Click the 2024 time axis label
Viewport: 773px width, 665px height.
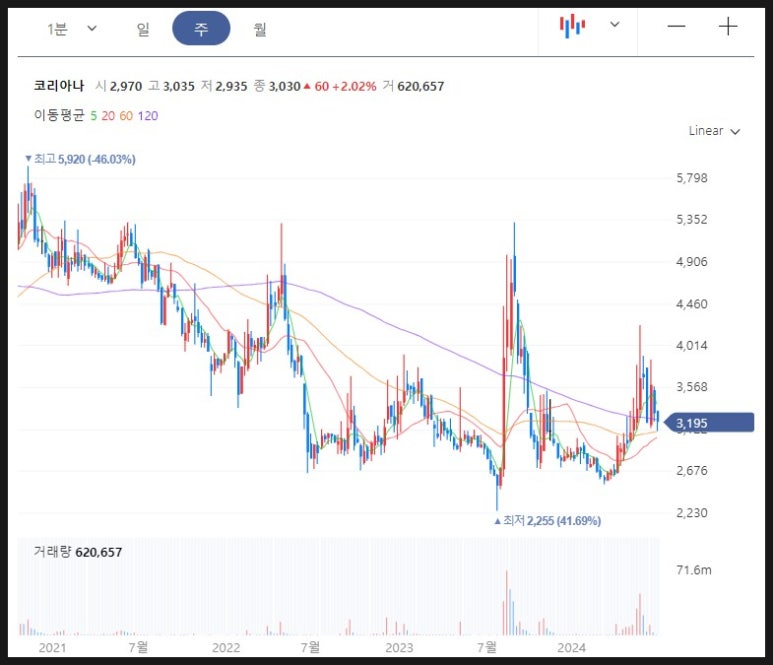(571, 647)
